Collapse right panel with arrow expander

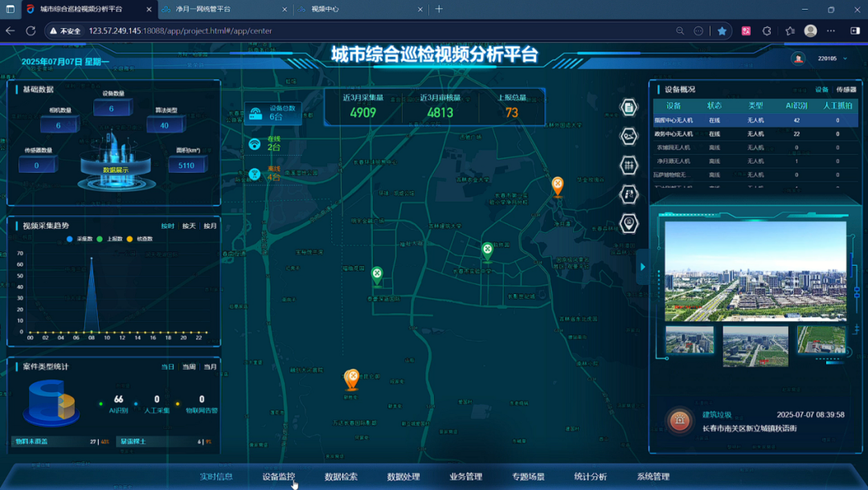coord(642,267)
